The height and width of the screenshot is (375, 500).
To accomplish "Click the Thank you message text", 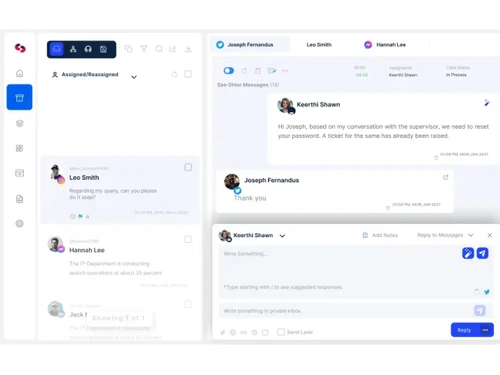I will pos(250,198).
